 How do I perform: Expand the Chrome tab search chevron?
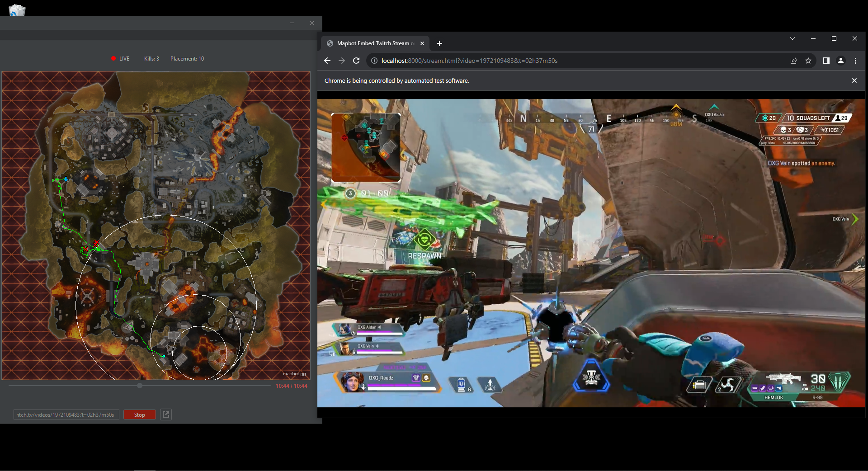coord(793,38)
